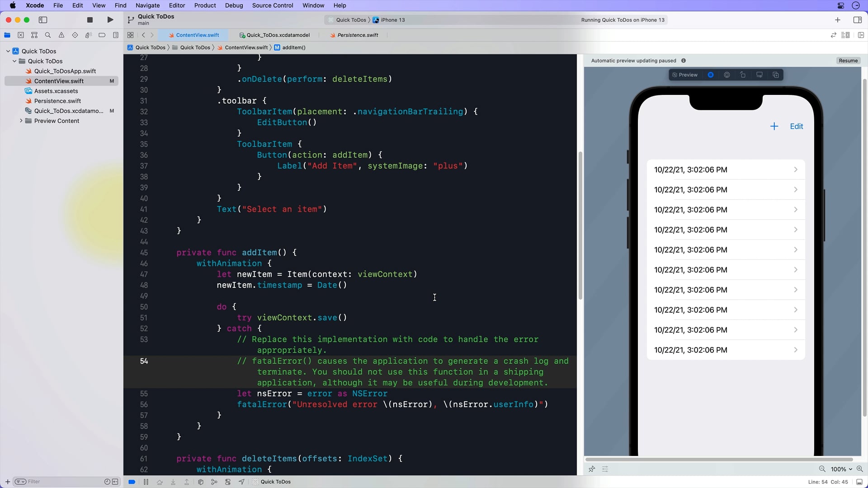868x488 pixels.
Task: Tap the Edit button in the preview
Action: (797, 127)
